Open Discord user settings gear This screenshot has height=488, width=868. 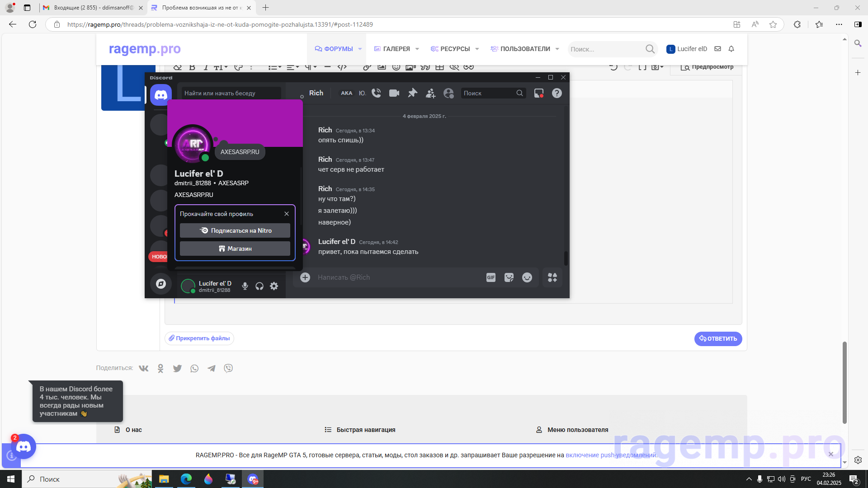[x=274, y=286]
